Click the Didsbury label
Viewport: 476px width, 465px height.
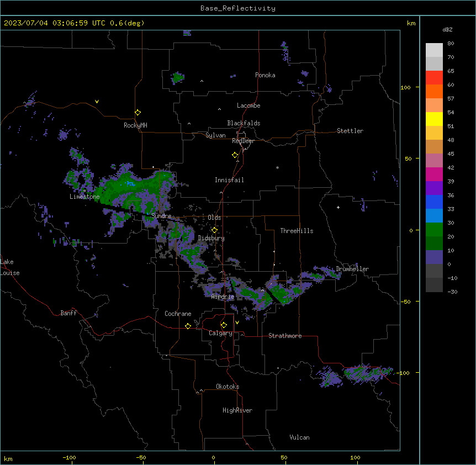(x=211, y=238)
